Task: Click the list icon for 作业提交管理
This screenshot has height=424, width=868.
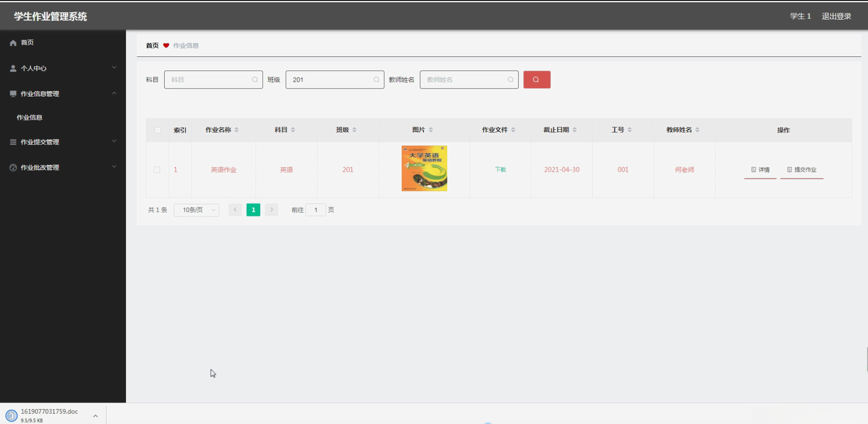Action: pos(13,142)
